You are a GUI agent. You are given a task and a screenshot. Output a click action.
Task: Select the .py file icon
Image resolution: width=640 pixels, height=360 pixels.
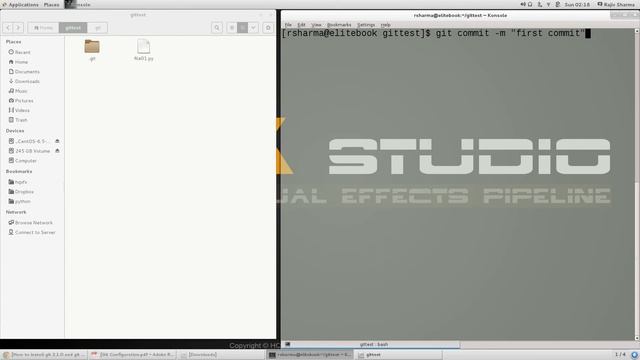pos(144,47)
